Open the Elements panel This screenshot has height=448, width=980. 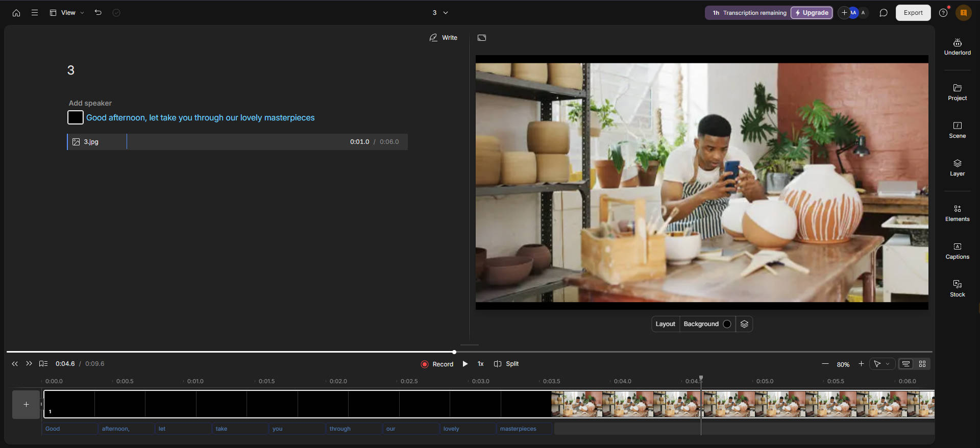click(957, 213)
